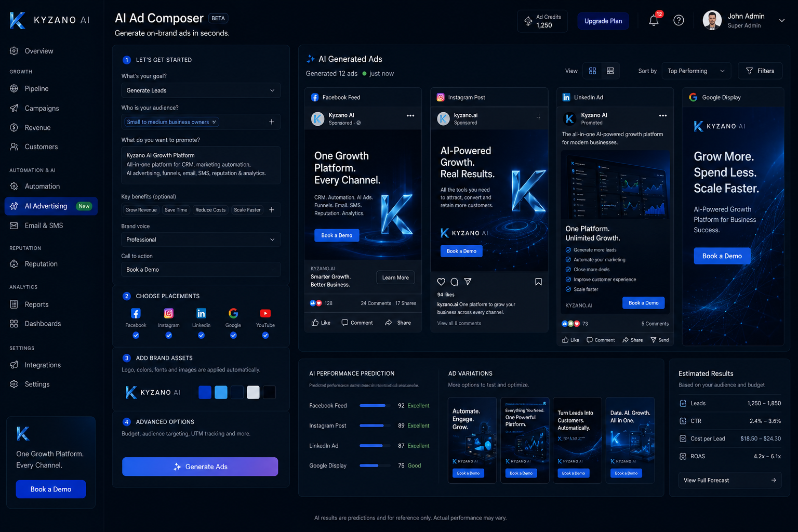The height and width of the screenshot is (532, 798).
Task: Click the Generate Ads button
Action: [200, 467]
